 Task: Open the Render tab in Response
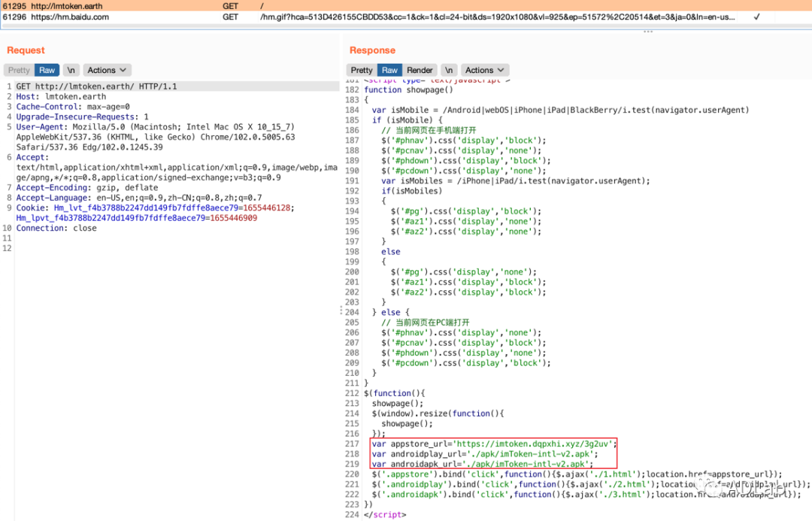[420, 70]
